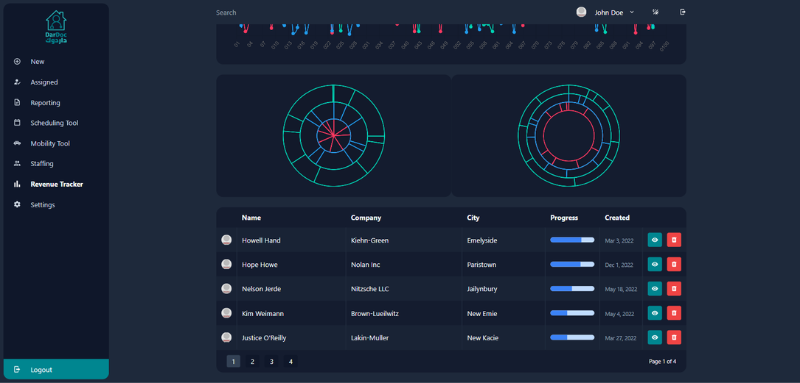Select the Scheduling Tool calendar icon
Viewport: 800px width, 383px height.
pos(17,123)
